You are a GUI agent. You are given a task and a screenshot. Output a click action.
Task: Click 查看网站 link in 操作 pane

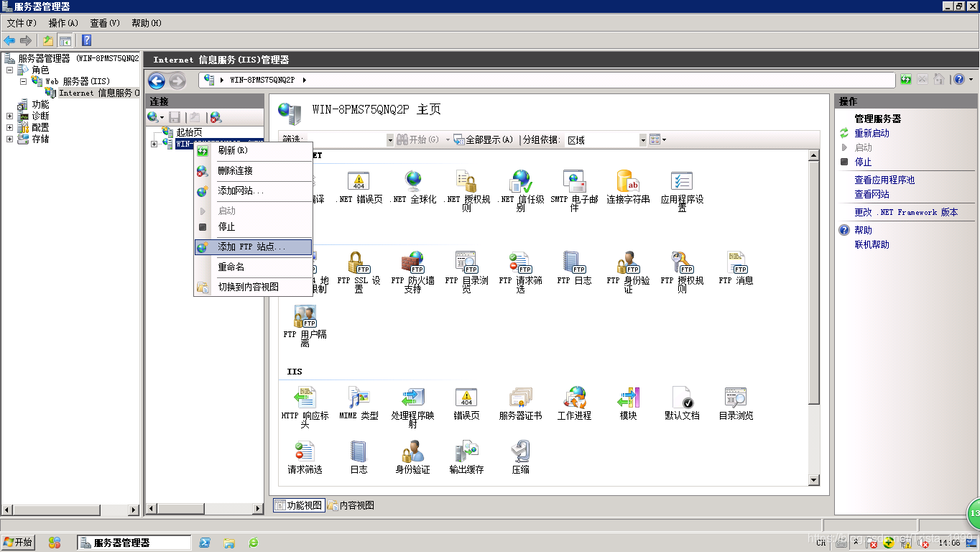tap(872, 194)
